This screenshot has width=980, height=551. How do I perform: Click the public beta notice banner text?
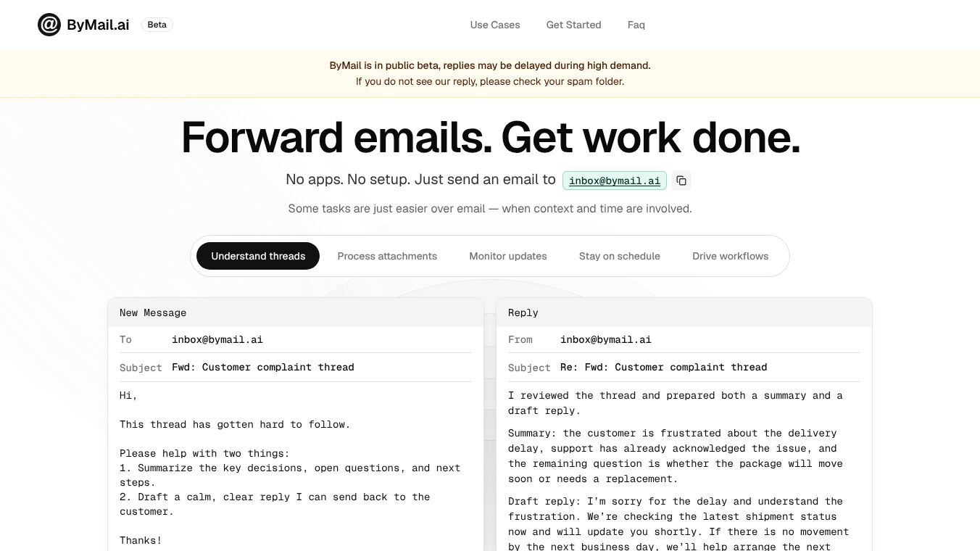(x=490, y=65)
